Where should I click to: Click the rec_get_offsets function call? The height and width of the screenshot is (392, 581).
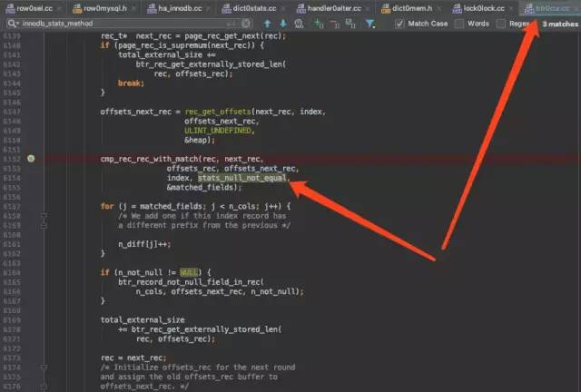218,112
